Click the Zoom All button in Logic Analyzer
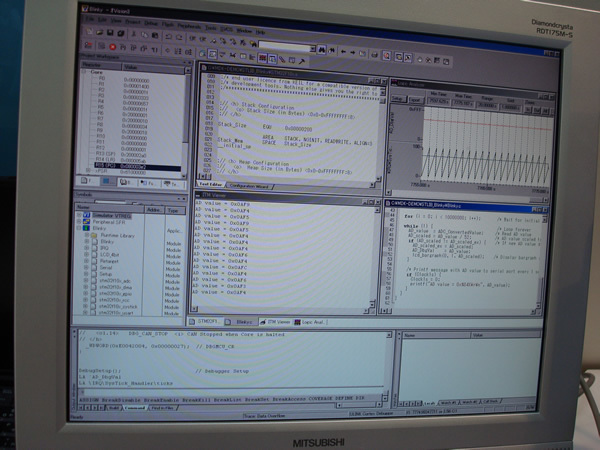This screenshot has height=450, width=600. [x=546, y=111]
